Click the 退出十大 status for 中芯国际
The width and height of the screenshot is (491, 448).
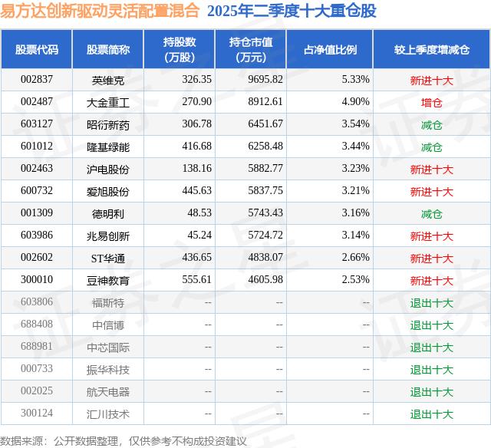coord(431,348)
